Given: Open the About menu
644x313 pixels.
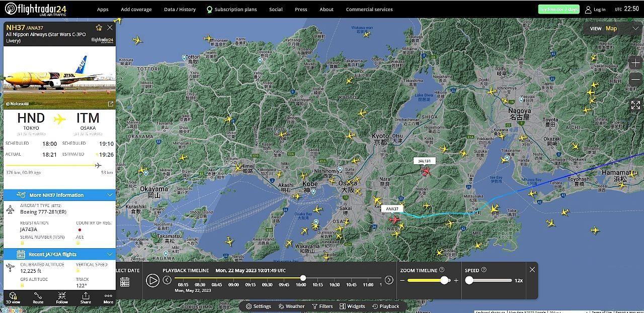Looking at the screenshot, I should pos(327,10).
